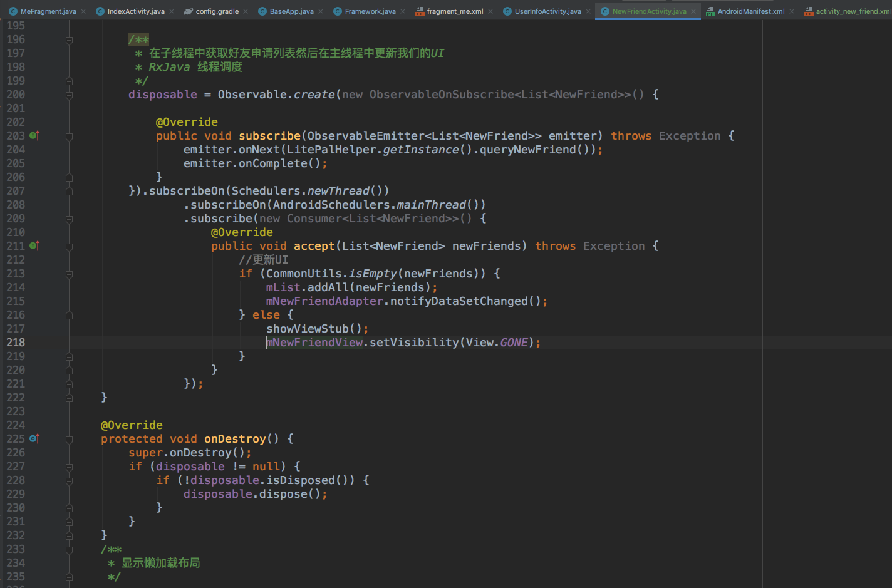Viewport: 892px width, 588px height.
Task: Close the IndexActivity.java tab
Action: (172, 11)
